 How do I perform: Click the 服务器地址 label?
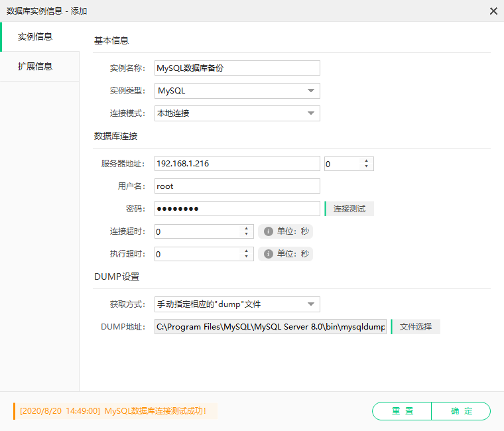point(123,164)
